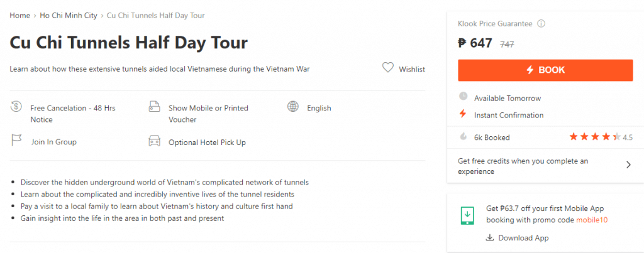This screenshot has height=253, width=644.
Task: Click the flame icon next to 6k Booked
Action: (464, 137)
